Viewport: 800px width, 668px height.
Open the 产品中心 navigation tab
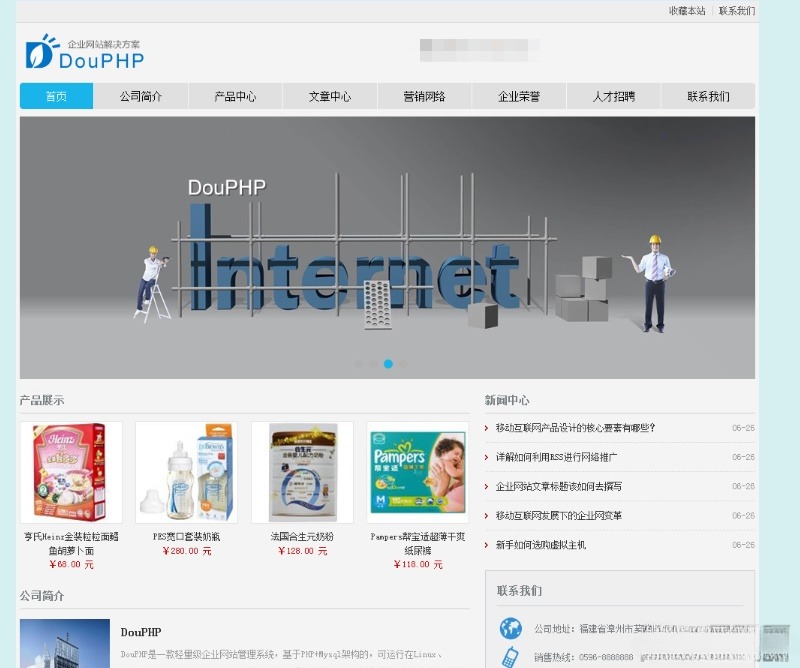coord(237,96)
